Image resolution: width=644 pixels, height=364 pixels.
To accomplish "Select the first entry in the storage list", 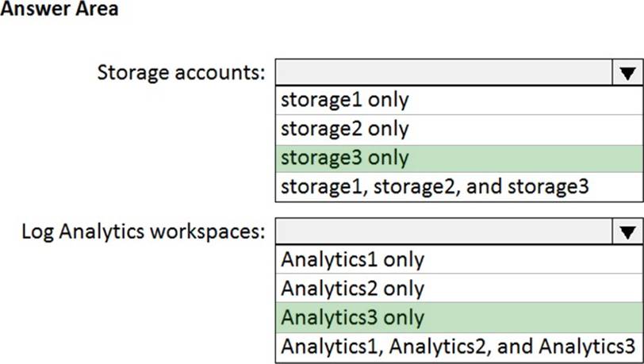I will (344, 100).
